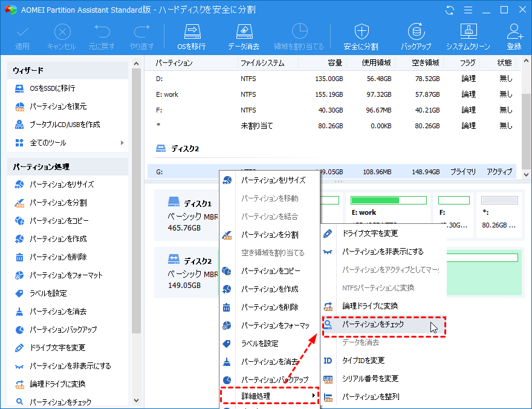Screen dimensions: 532x409
Task: Sort by the ファイルシステム column header
Action: point(262,63)
